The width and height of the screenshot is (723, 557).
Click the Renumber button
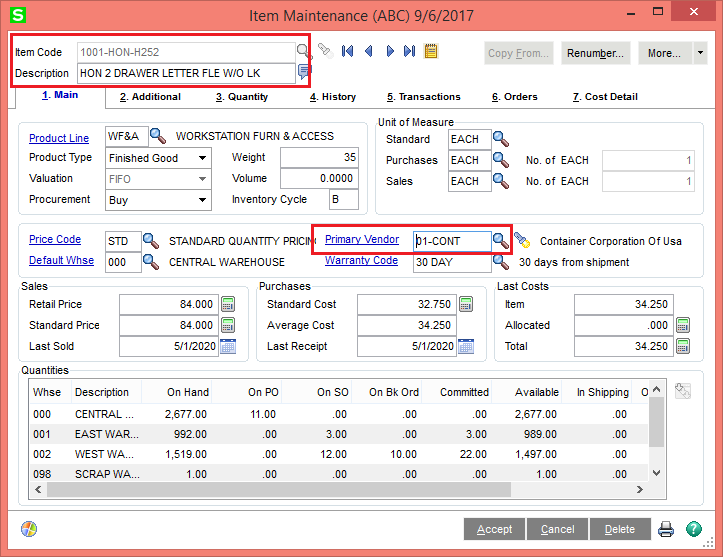595,53
